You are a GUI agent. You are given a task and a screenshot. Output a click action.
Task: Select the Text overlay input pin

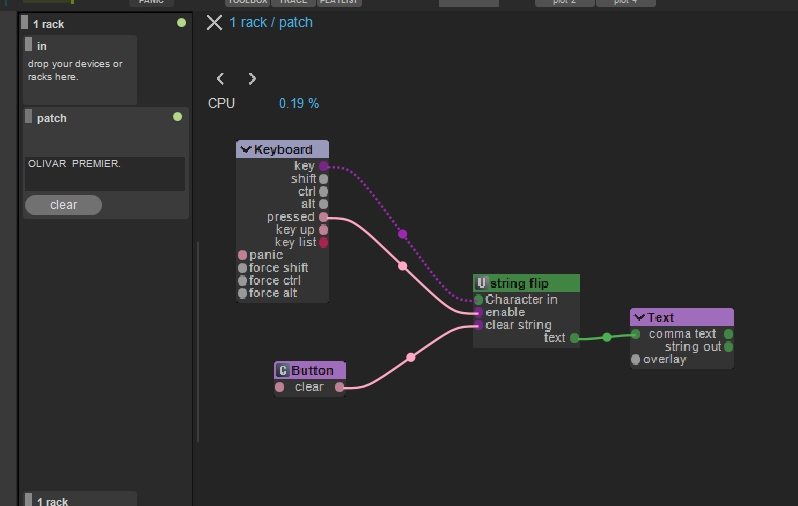pyautogui.click(x=636, y=360)
